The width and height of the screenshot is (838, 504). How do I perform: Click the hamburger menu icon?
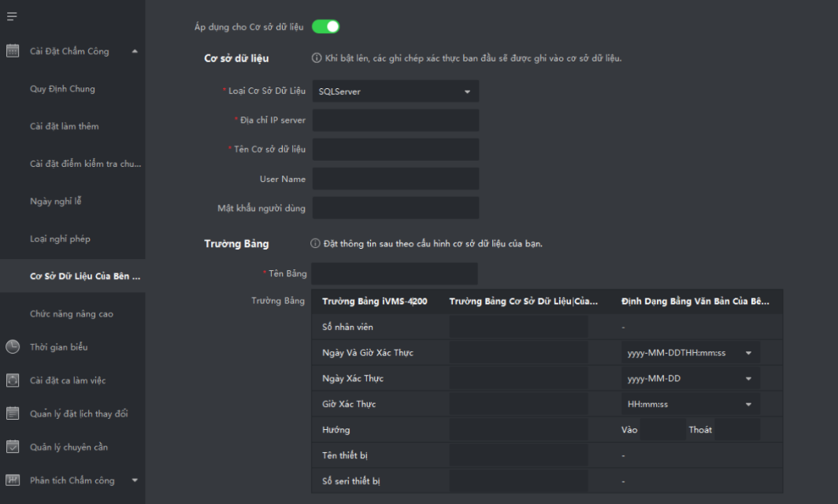[12, 17]
